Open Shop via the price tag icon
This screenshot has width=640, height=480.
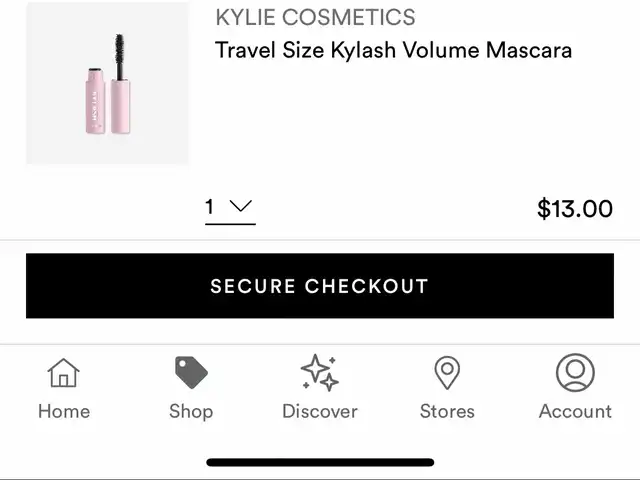pyautogui.click(x=191, y=372)
